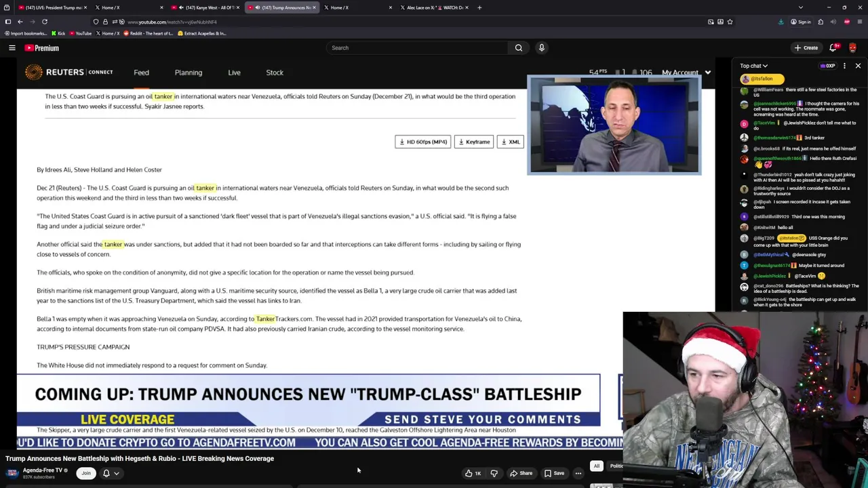Select the Stock tab in Reuters Connect
Image resolution: width=868 pixels, height=488 pixels.
coord(275,73)
